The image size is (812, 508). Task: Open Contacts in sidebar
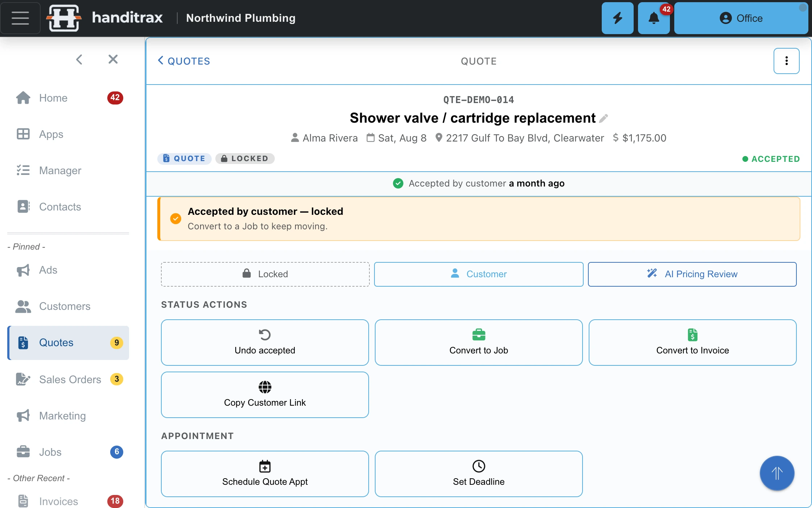(68, 207)
